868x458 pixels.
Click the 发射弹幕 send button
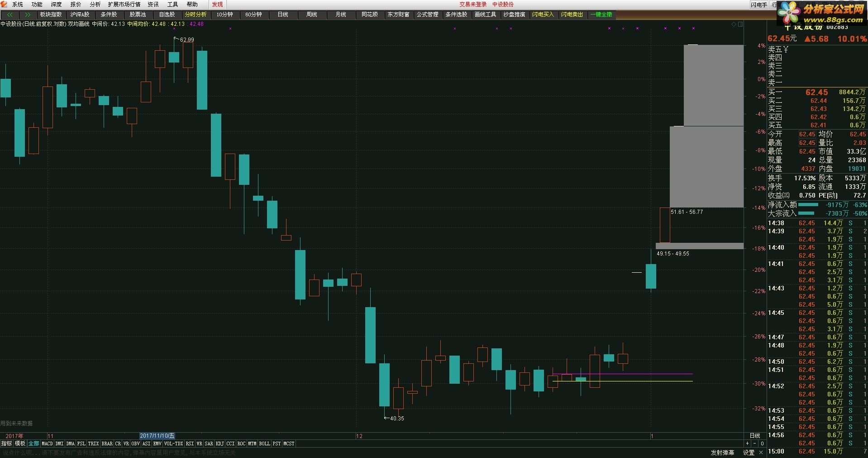click(x=722, y=453)
